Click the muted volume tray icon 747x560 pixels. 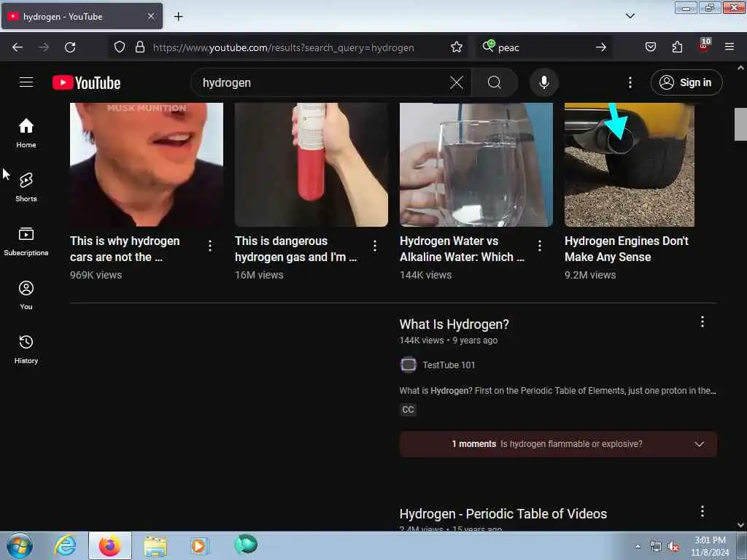tap(673, 547)
